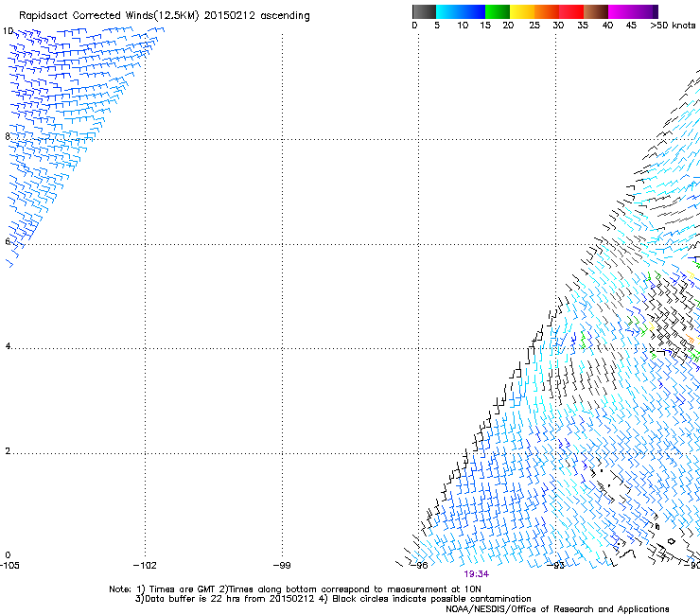Click the yellow 20-25 knots legend swatch
This screenshot has width=700, height=615.
click(x=522, y=11)
